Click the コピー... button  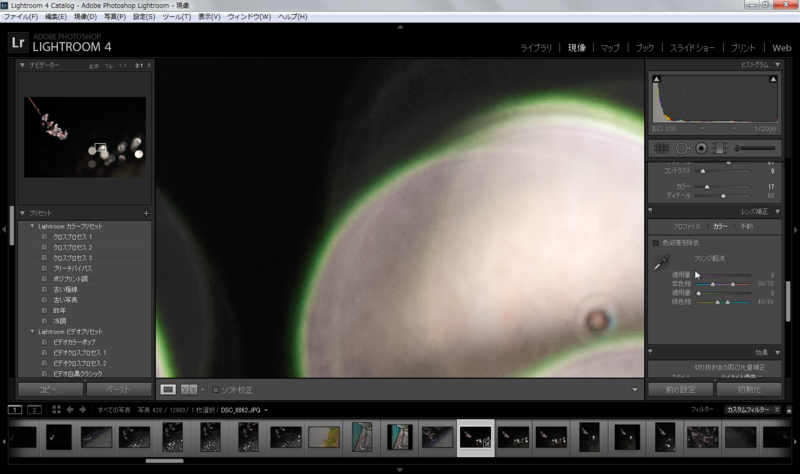(x=51, y=389)
